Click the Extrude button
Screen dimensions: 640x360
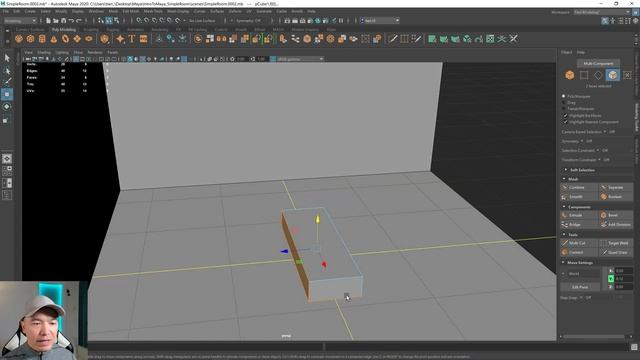(579, 215)
